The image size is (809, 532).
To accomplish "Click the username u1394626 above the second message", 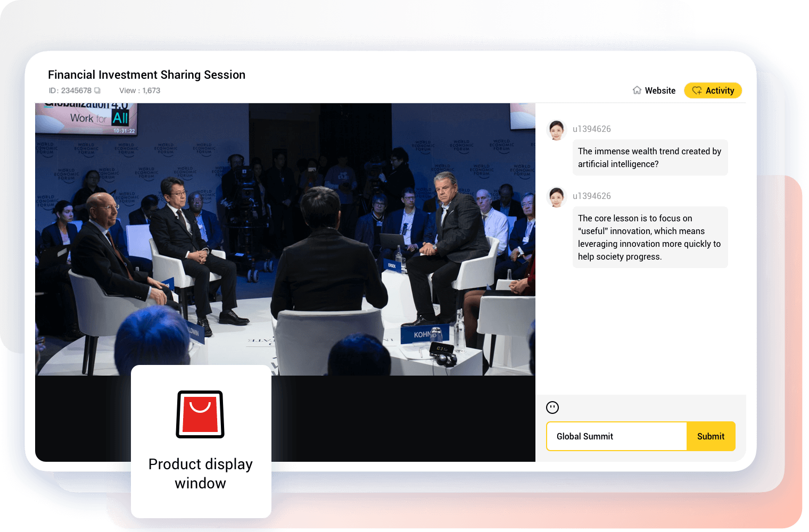I will pos(591,196).
